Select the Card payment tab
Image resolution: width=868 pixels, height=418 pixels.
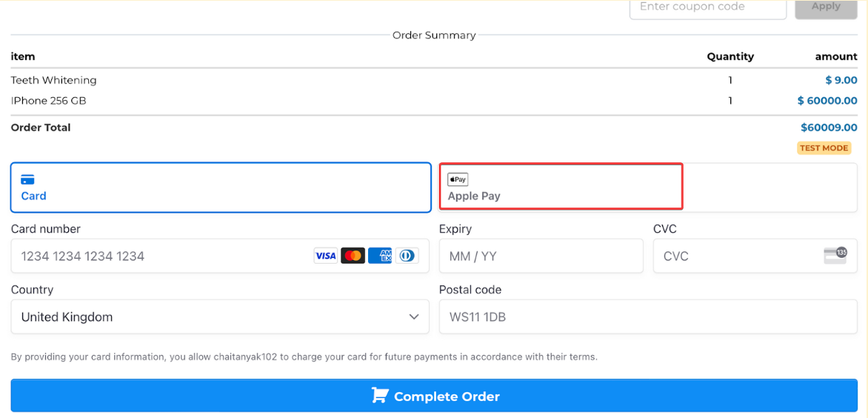[x=220, y=188]
